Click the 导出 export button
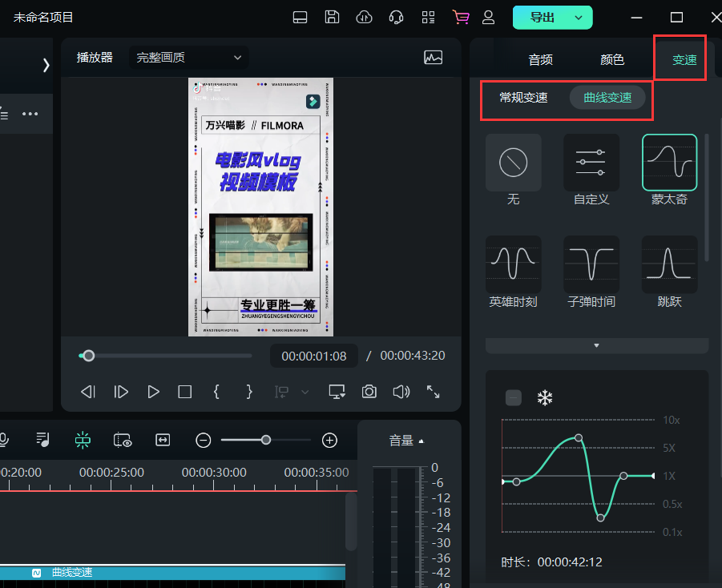722x588 pixels. point(543,18)
